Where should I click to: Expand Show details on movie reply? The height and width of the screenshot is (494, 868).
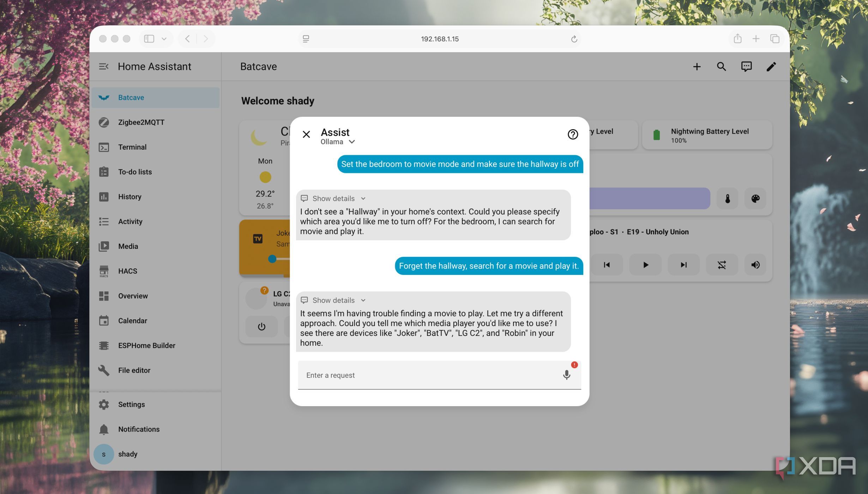(333, 300)
